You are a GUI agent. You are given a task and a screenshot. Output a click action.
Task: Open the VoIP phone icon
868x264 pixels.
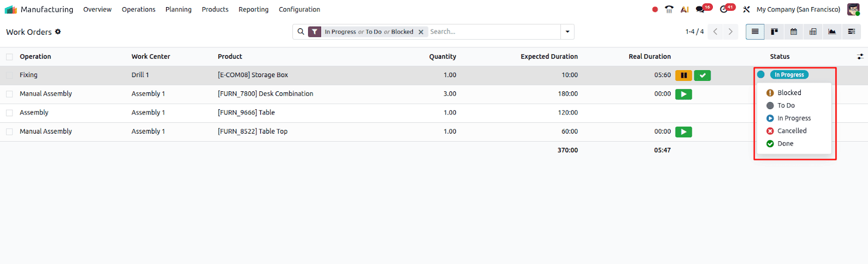point(669,9)
